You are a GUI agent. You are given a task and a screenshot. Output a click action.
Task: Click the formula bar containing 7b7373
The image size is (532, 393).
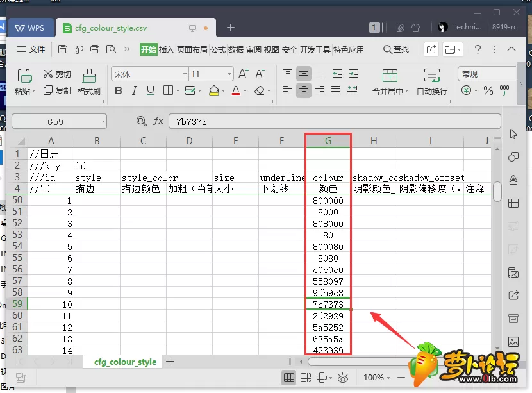[x=335, y=122]
